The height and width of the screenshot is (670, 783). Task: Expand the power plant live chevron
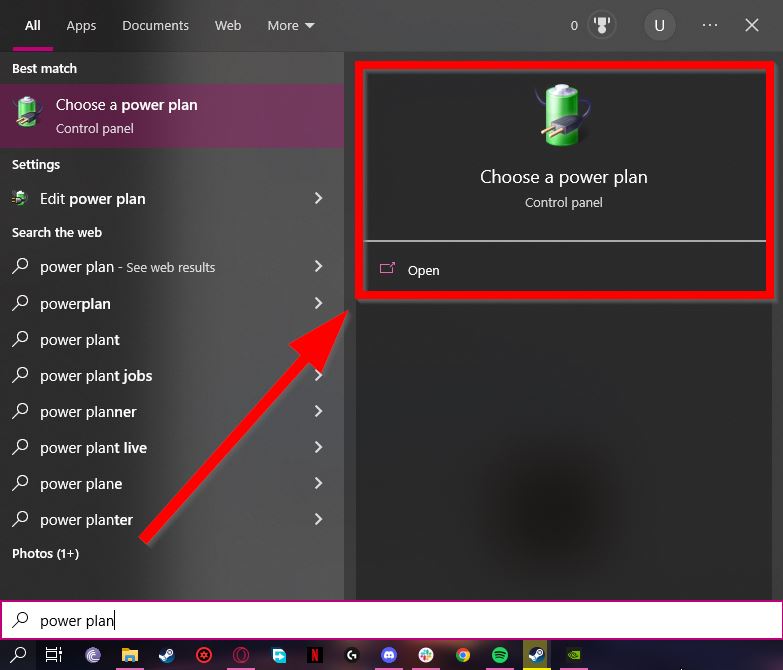click(x=319, y=447)
